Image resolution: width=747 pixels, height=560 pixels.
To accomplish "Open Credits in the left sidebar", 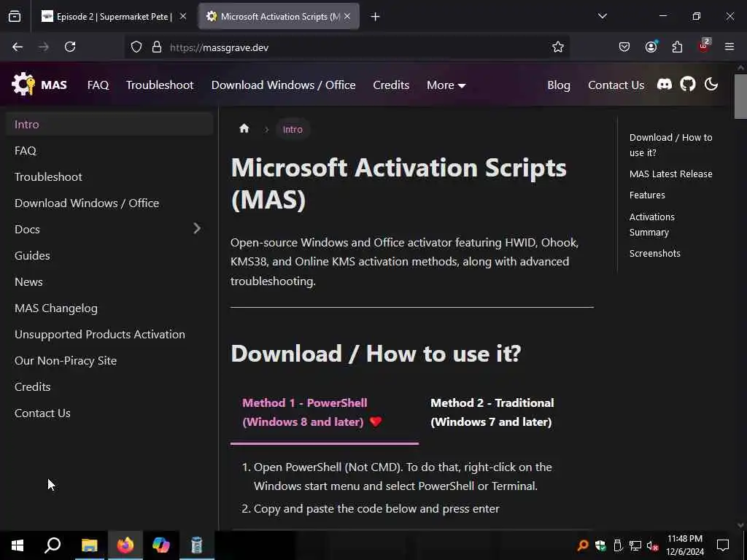I will [109, 386].
